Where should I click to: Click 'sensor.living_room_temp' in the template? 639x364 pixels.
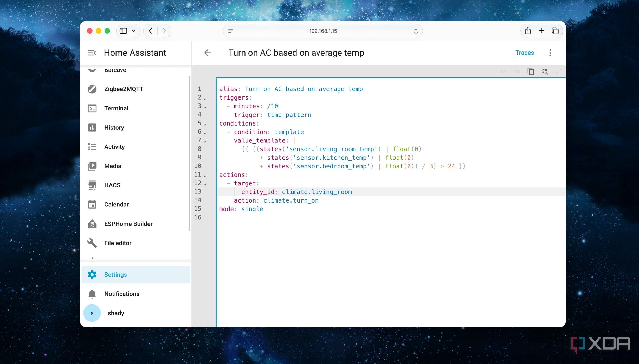tap(331, 149)
